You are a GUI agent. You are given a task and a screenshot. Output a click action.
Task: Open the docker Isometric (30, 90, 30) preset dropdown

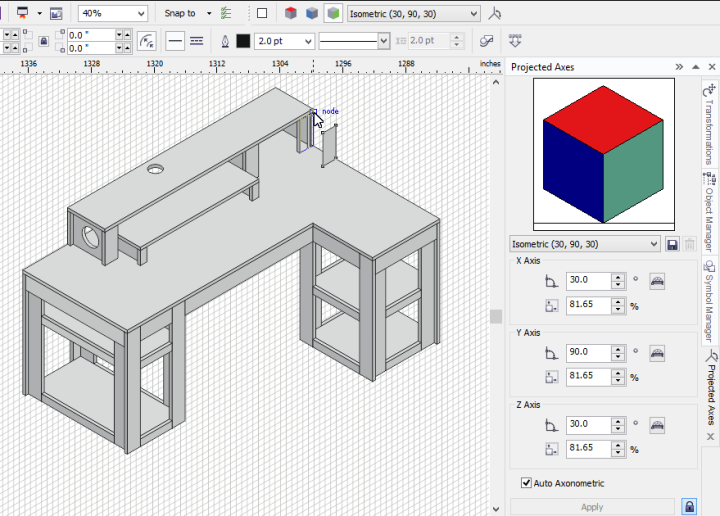[x=654, y=244]
